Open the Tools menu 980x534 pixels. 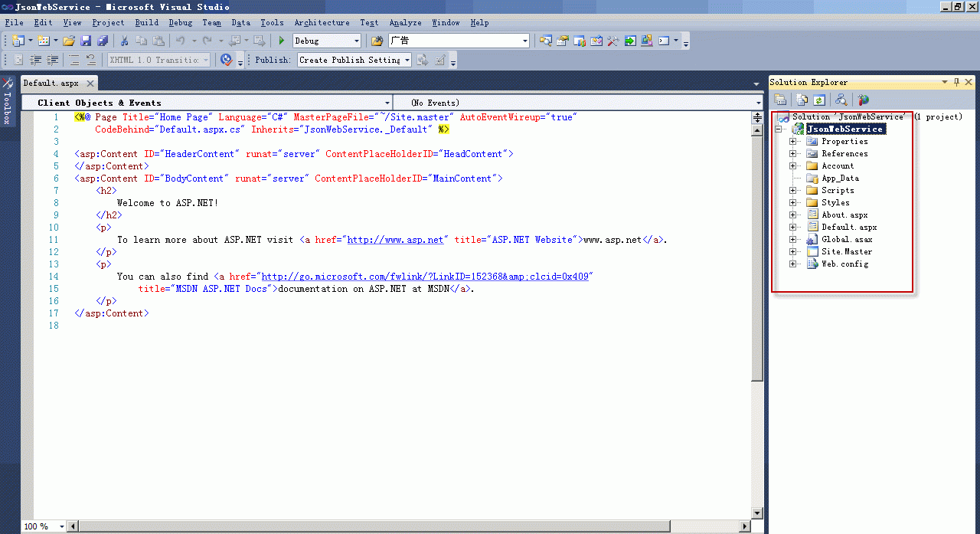coord(272,22)
